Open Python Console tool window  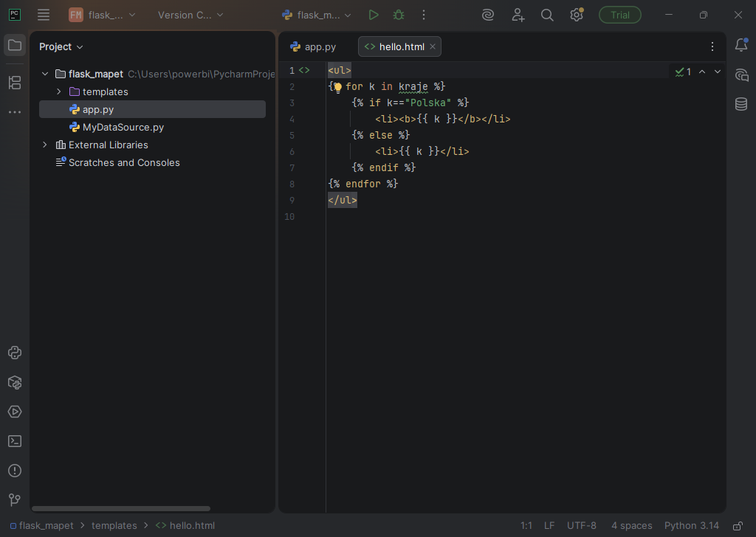pos(15,353)
